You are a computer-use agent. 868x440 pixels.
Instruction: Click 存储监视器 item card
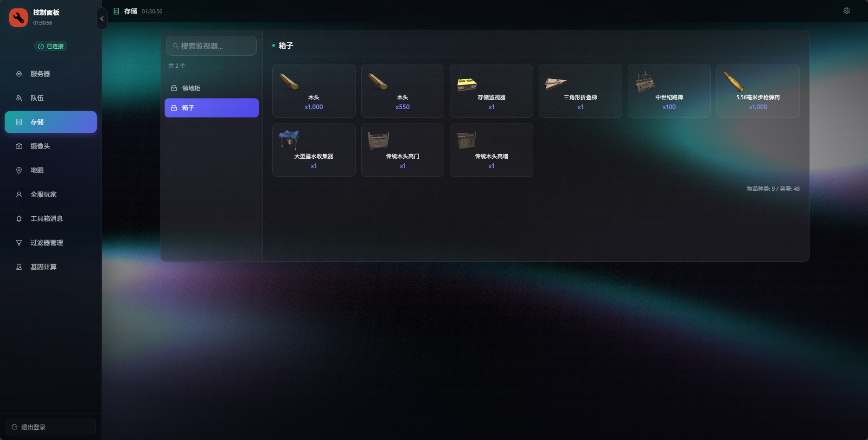pyautogui.click(x=491, y=91)
